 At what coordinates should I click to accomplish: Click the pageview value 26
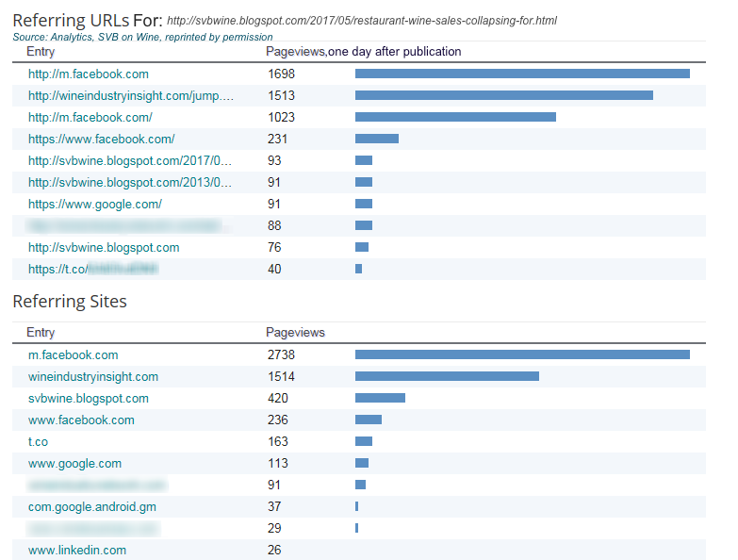tap(274, 551)
